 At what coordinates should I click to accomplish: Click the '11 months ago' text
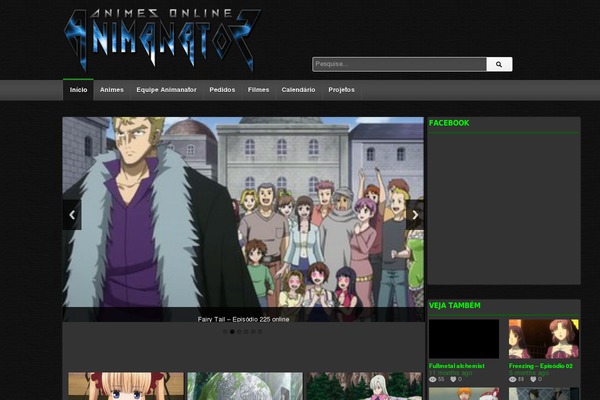450,373
